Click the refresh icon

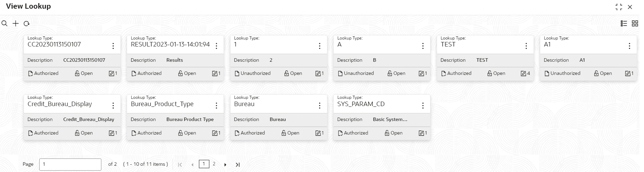tap(26, 24)
